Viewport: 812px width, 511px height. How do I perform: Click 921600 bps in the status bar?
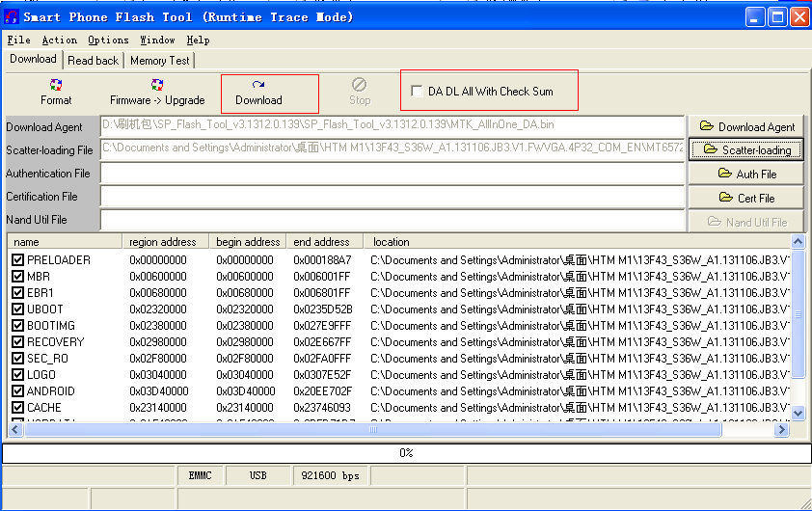(x=331, y=475)
